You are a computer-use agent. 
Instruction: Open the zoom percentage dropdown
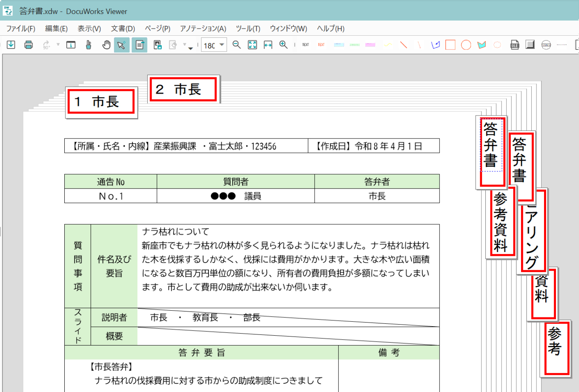click(222, 45)
